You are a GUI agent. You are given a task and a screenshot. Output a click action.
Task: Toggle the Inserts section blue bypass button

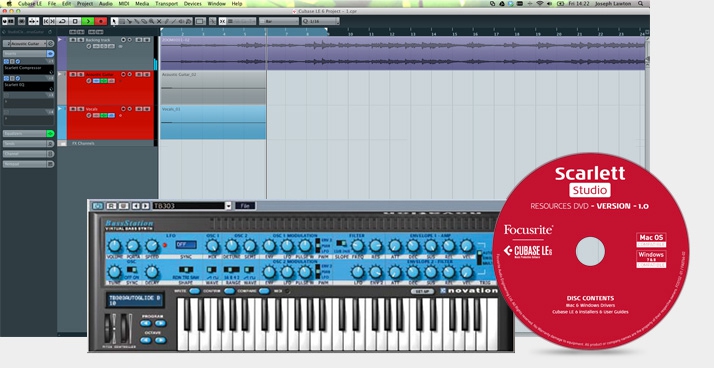click(x=51, y=53)
